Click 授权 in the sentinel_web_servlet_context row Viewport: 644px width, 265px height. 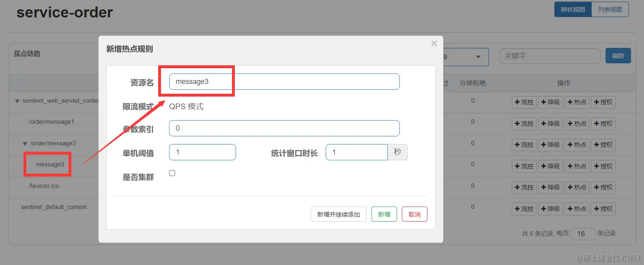[603, 102]
